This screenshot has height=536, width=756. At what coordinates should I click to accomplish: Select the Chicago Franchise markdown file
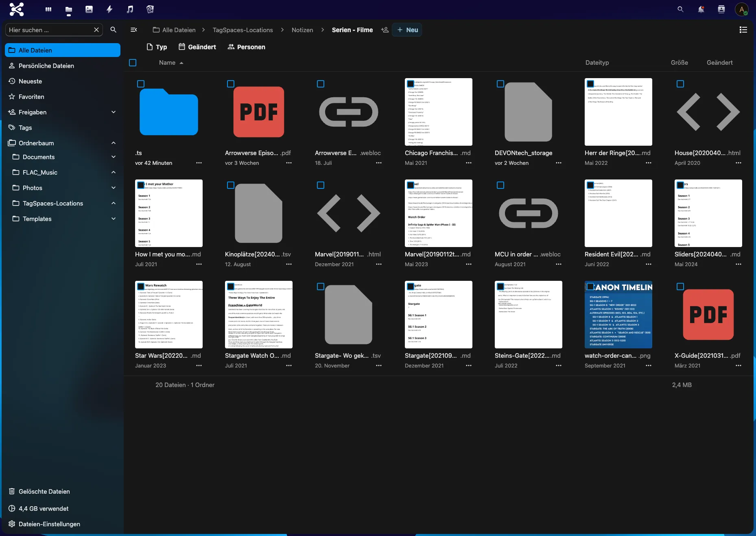pyautogui.click(x=410, y=84)
